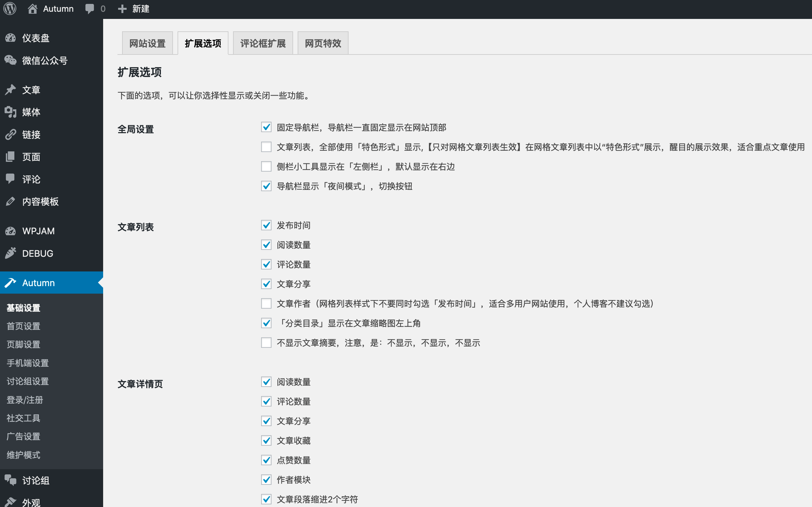Open the 仪表盘 dashboard menu icon

tap(10, 38)
